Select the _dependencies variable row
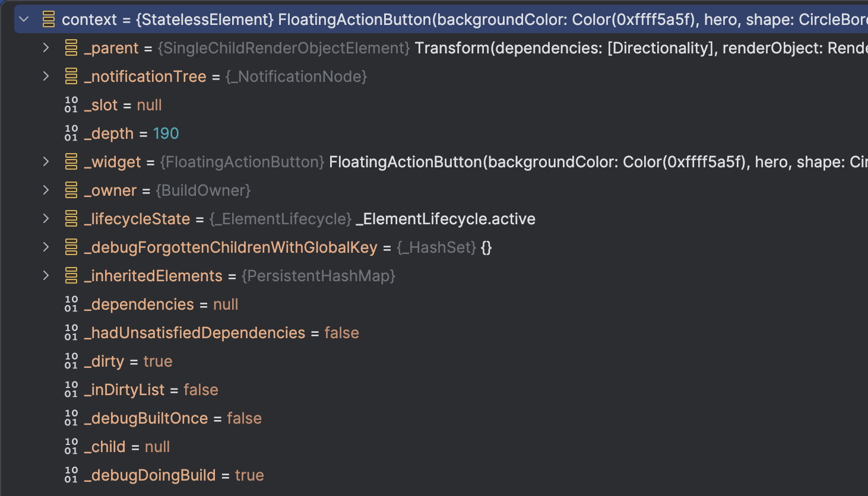Screen dimensions: 868x496 [x=140, y=304]
